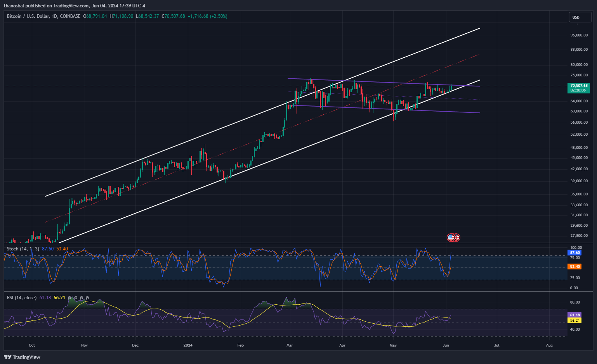Click the blue Stoch value 87.60 in legend
The height and width of the screenshot is (364, 597).
click(x=48, y=249)
